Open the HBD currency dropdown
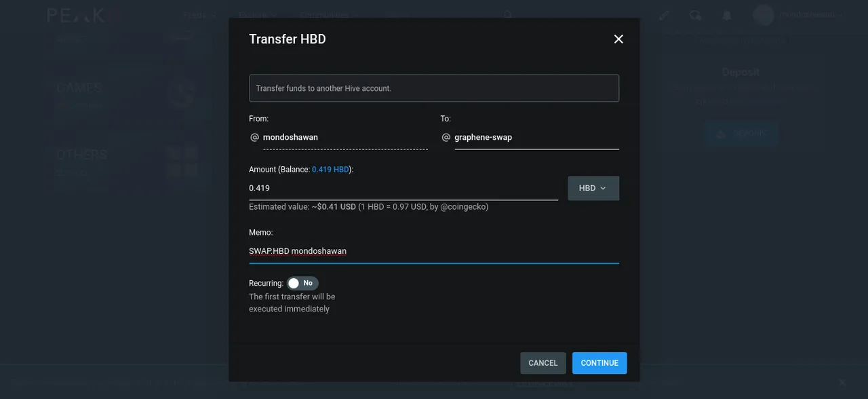Image resolution: width=868 pixels, height=399 pixels. [593, 188]
